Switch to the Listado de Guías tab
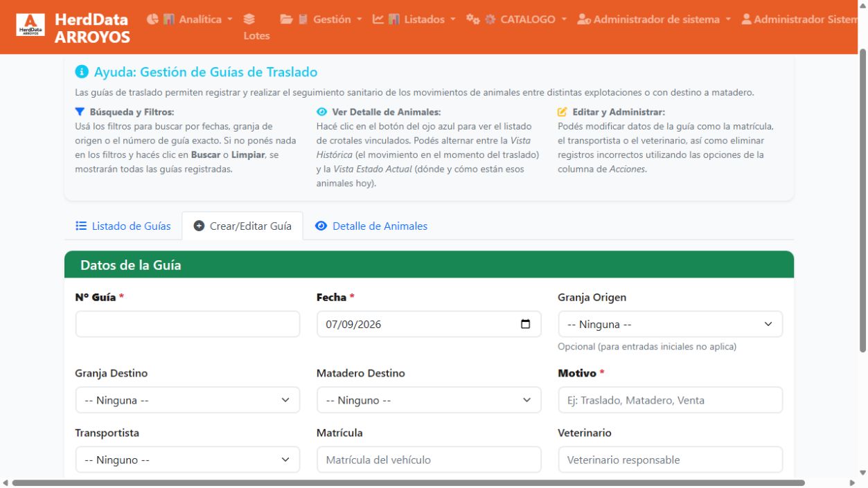 click(x=123, y=226)
